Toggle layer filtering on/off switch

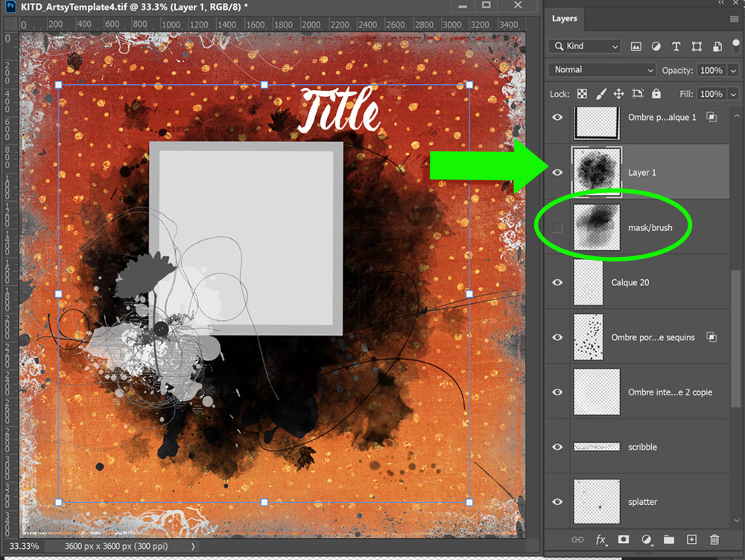coord(736,46)
